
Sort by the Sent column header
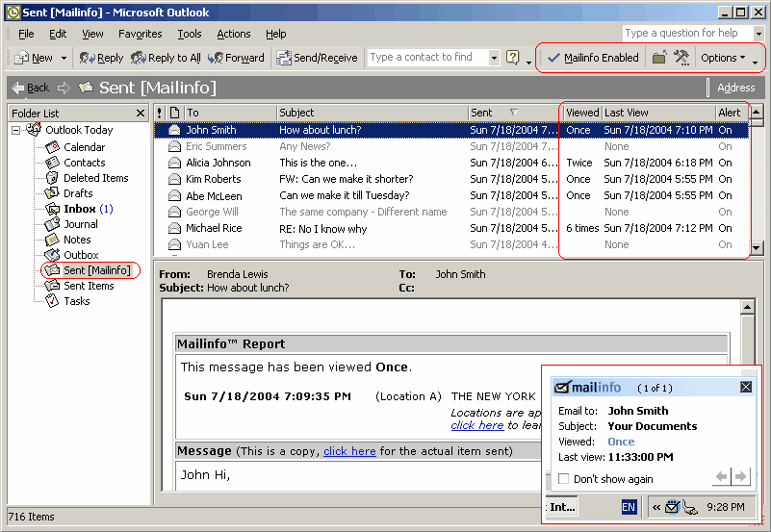pyautogui.click(x=513, y=113)
